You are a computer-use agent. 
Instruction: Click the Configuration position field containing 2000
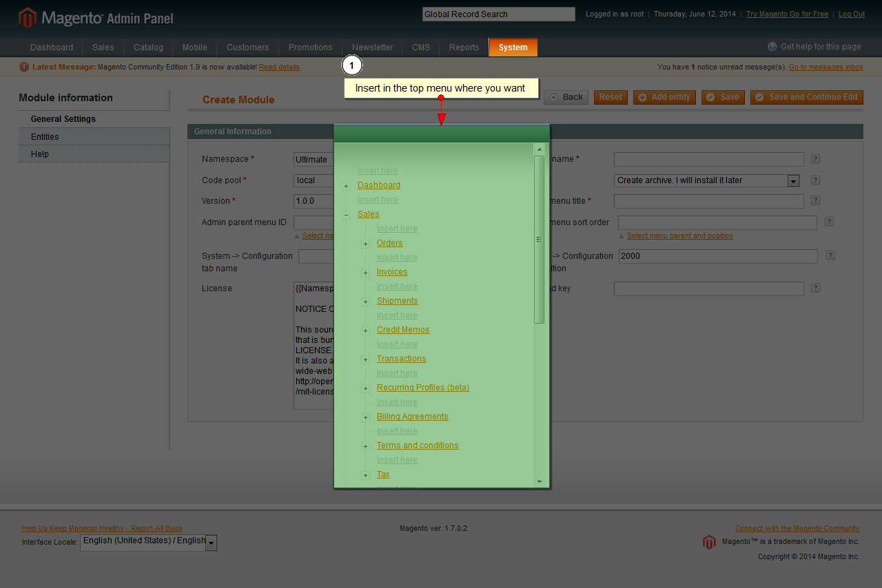718,256
